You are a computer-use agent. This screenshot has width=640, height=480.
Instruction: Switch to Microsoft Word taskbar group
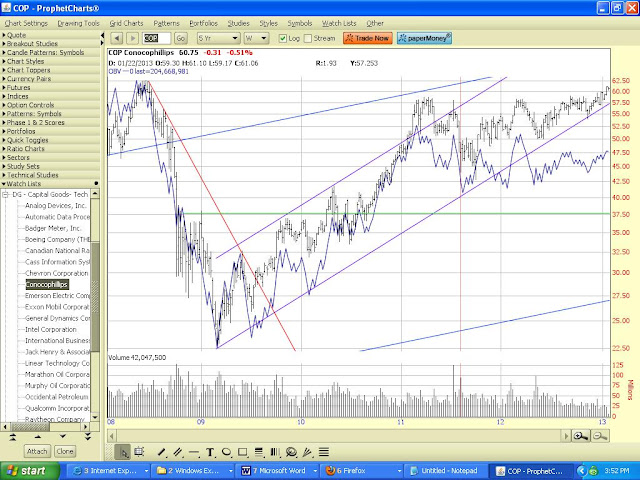click(x=277, y=471)
